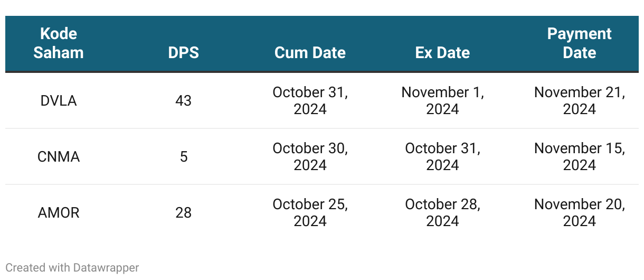Click DVLA ex date November 1, 2024

[443, 100]
